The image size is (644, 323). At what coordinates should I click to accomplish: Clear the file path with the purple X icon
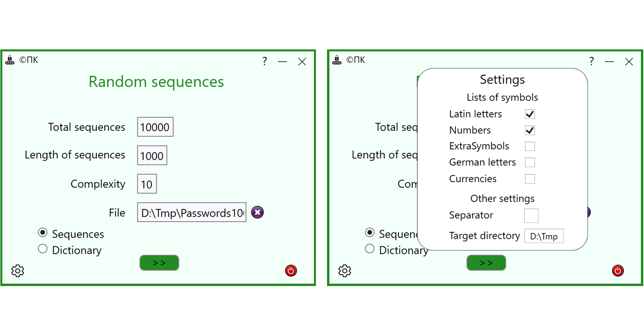pyautogui.click(x=257, y=212)
